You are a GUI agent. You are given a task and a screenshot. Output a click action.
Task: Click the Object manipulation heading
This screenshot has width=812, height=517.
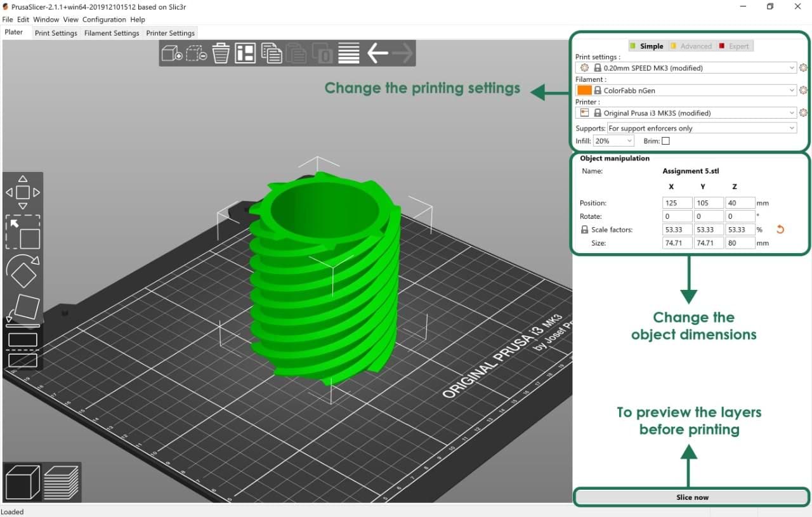coord(615,159)
